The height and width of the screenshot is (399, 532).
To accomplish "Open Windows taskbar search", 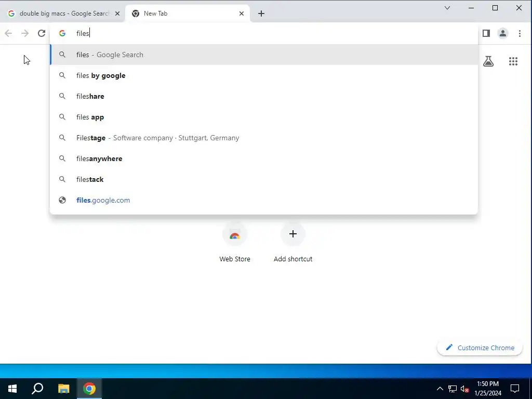I will coord(37,389).
